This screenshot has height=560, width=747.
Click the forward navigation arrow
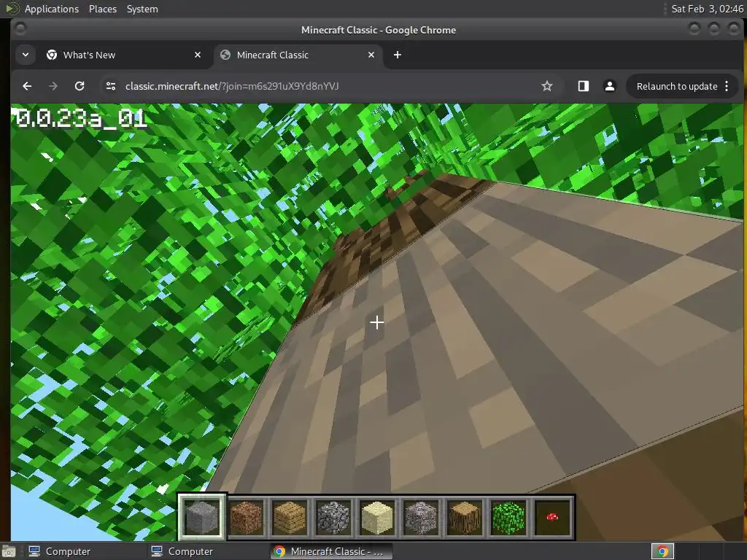coord(53,86)
